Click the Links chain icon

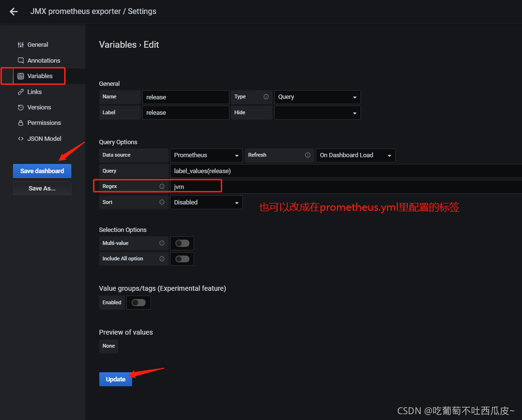(x=21, y=92)
